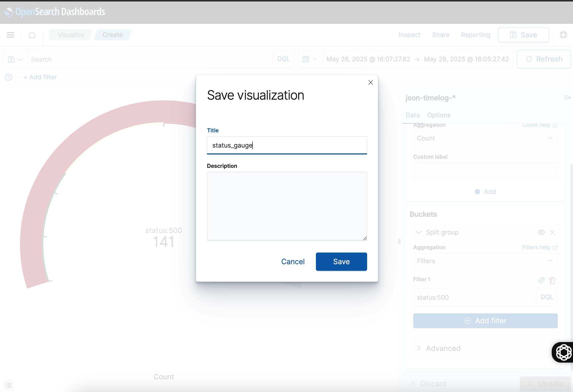
Task: Open the help lifebuoy icon
Action: (x=563, y=35)
